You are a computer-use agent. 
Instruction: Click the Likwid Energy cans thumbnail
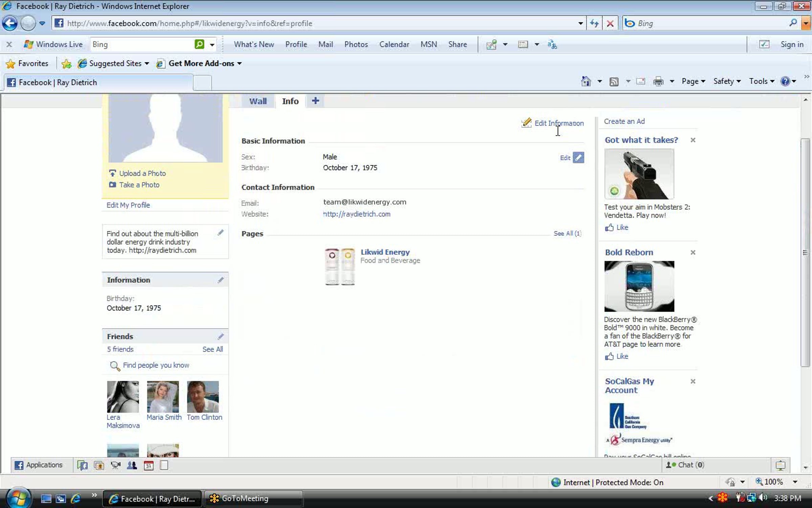coord(340,267)
